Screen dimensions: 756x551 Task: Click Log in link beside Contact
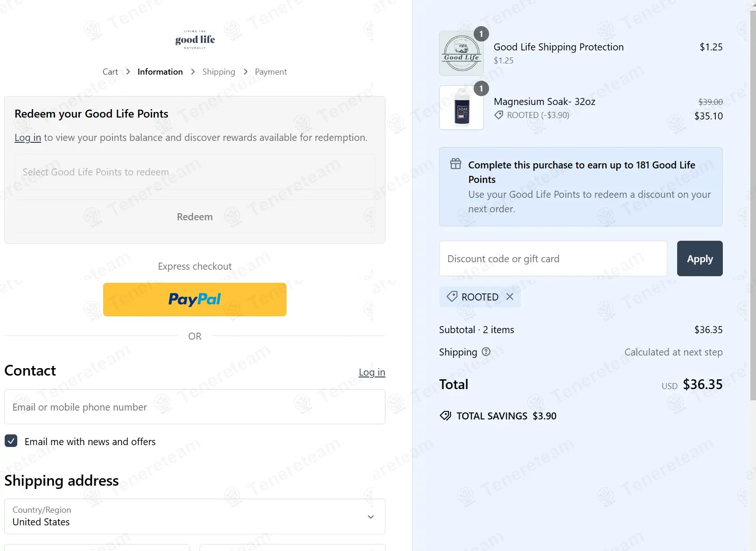point(372,372)
